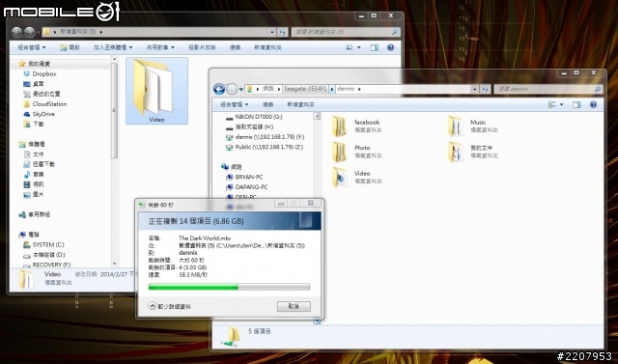Open the Photo folder

pyautogui.click(x=356, y=152)
